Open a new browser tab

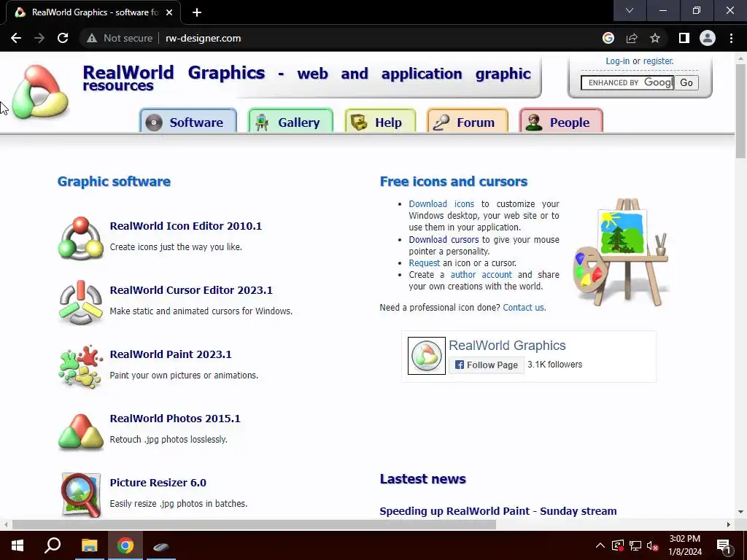point(197,12)
